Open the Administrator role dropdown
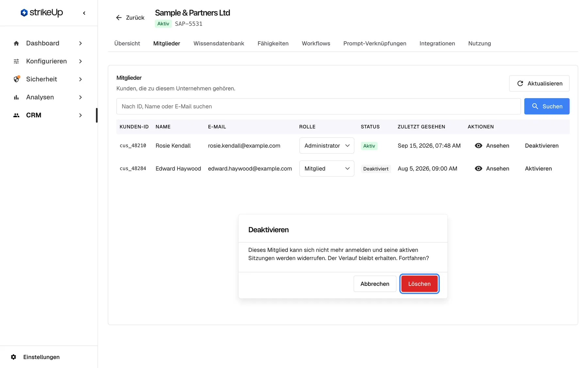This screenshot has width=588, height=368. coord(327,146)
